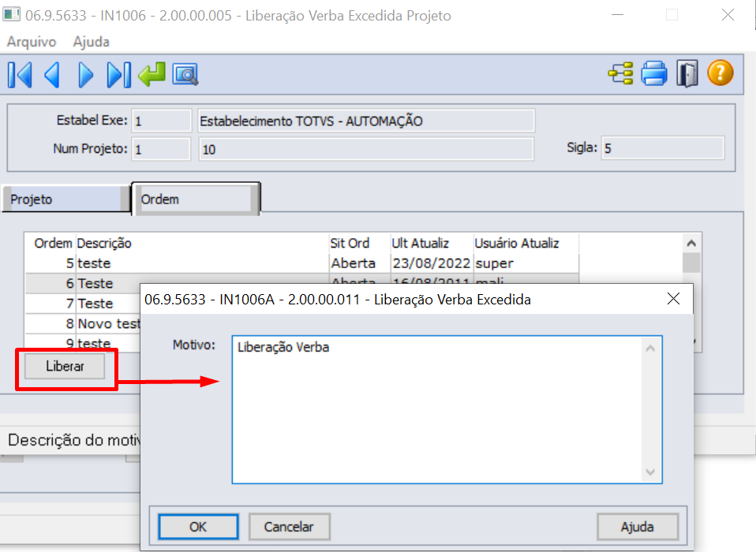Image resolution: width=756 pixels, height=552 pixels.
Task: Click Cancelar in the dialog
Action: pos(289,527)
